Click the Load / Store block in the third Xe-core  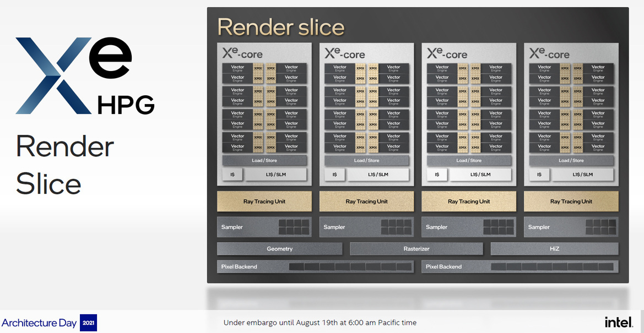(x=469, y=161)
